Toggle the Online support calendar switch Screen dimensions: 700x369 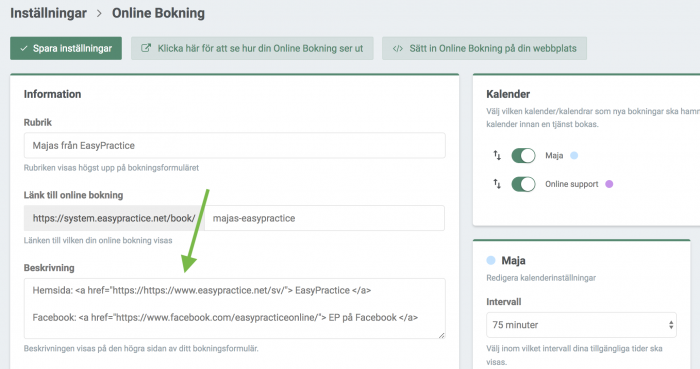tap(523, 184)
